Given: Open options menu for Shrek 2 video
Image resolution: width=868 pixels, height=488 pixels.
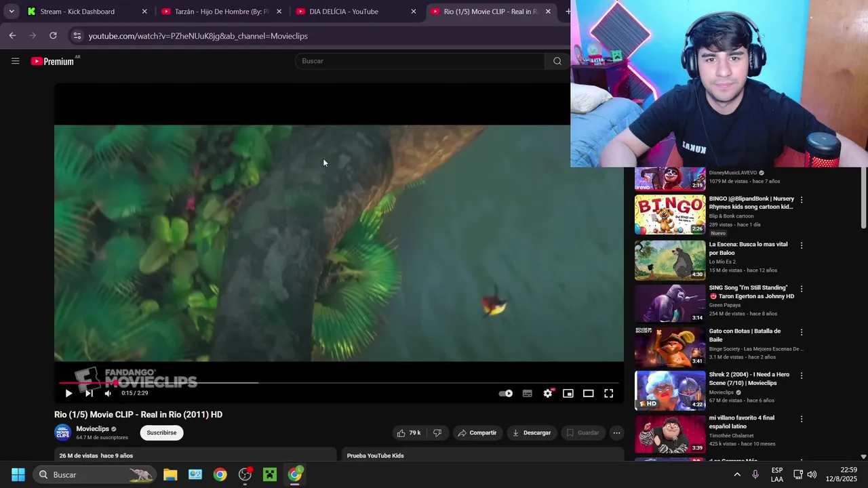Looking at the screenshot, I should click(802, 375).
